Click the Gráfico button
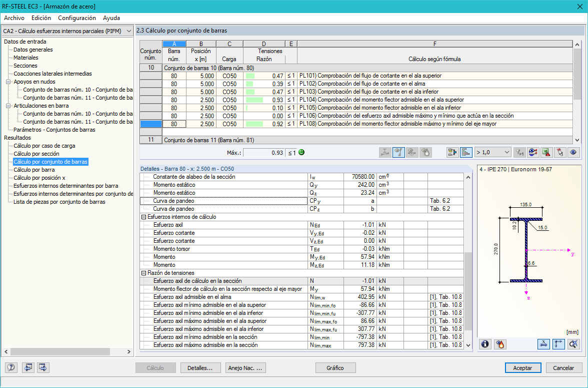This screenshot has width=588, height=388. click(335, 368)
